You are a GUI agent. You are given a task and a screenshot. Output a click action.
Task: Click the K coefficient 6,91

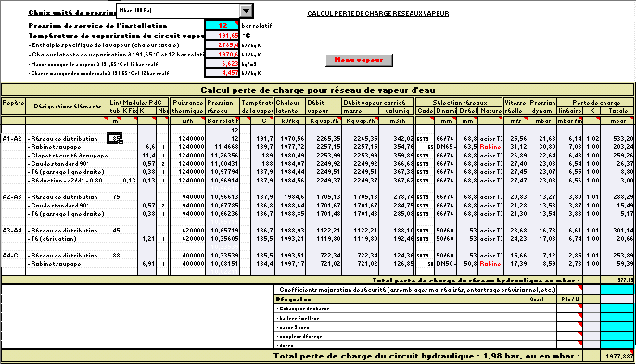click(147, 263)
